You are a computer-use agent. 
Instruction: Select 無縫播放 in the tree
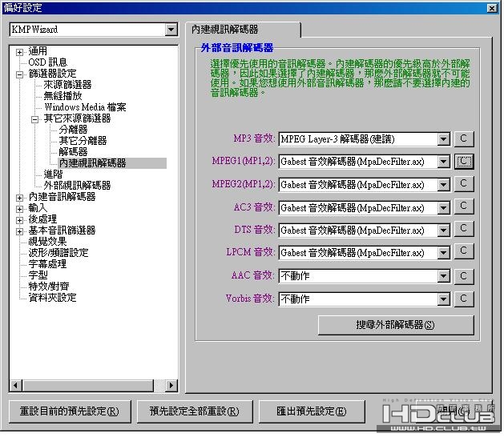[62, 96]
